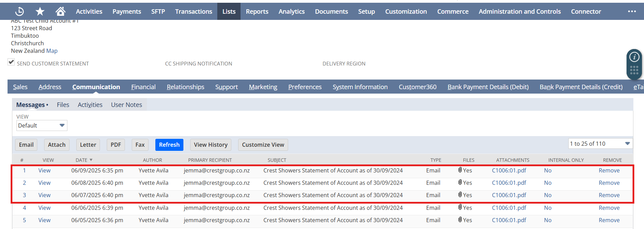Click the dotted grid handle below info icon

click(634, 70)
